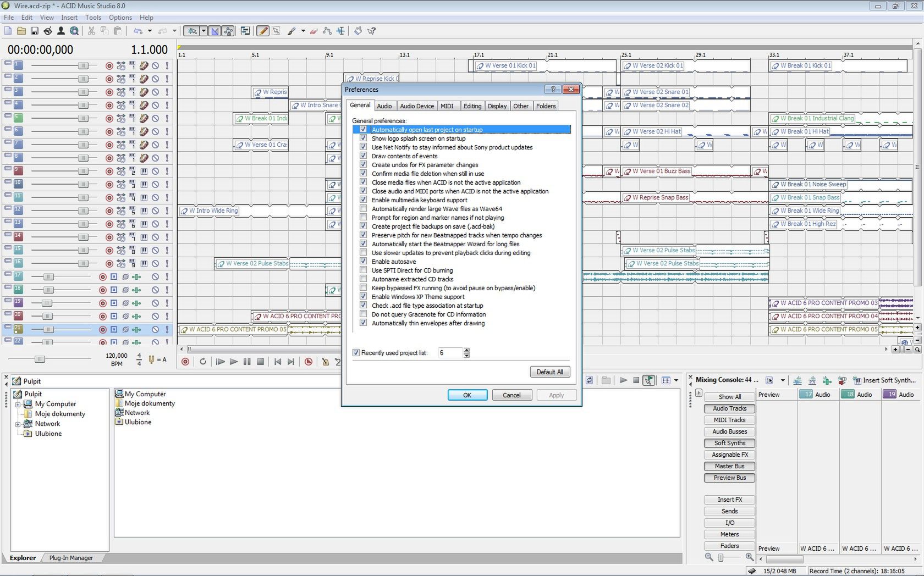Open the Explorer Views dropdown arrow
924x576 pixels.
(x=676, y=380)
